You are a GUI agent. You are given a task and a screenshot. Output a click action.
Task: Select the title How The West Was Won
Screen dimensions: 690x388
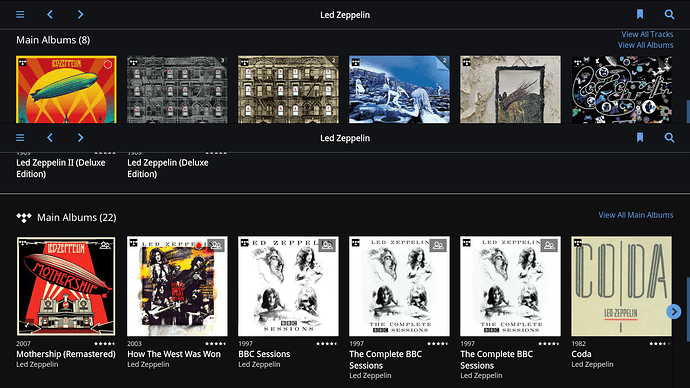[x=174, y=354]
